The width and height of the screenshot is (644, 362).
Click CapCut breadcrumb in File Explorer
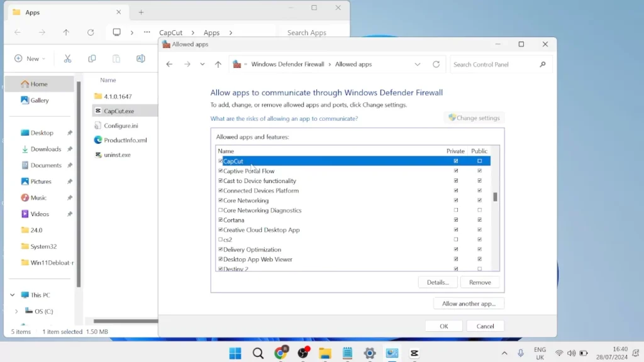click(x=170, y=33)
